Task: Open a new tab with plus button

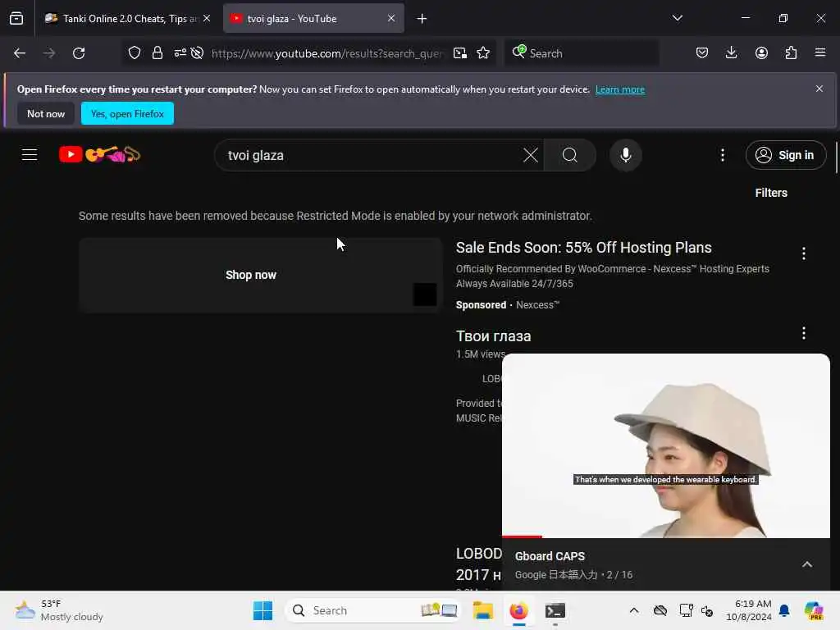Action: tap(422, 19)
